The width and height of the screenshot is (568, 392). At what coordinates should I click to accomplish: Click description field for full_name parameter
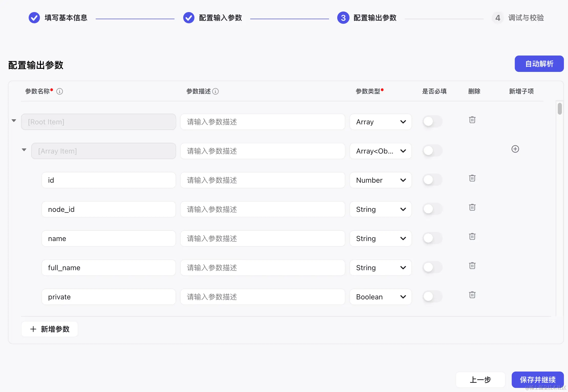263,268
